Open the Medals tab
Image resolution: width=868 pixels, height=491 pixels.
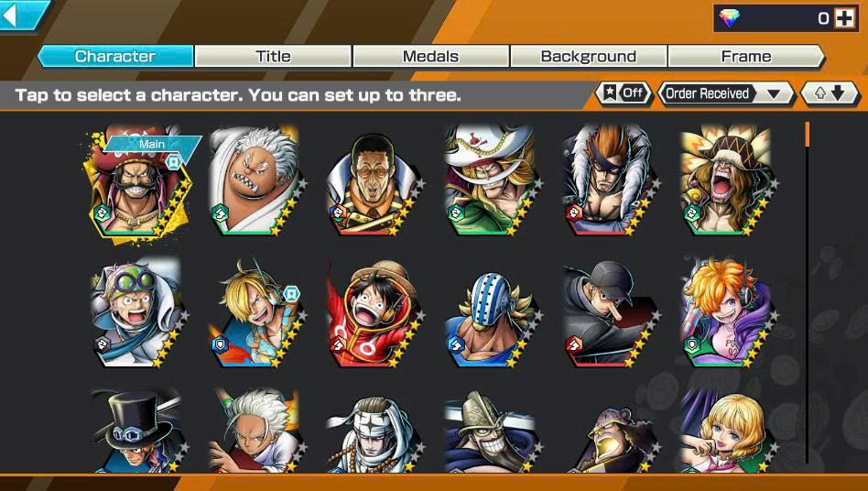(430, 57)
